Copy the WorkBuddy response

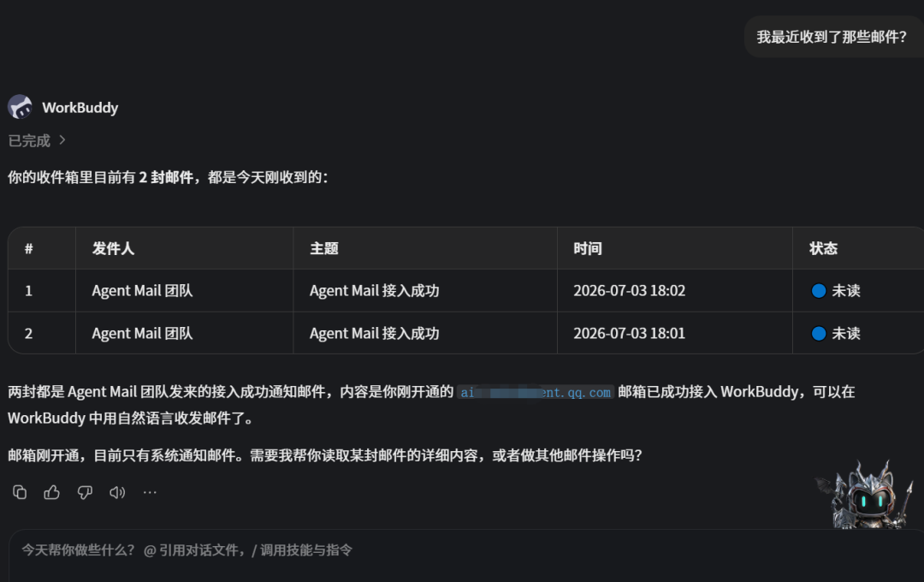pyautogui.click(x=20, y=492)
